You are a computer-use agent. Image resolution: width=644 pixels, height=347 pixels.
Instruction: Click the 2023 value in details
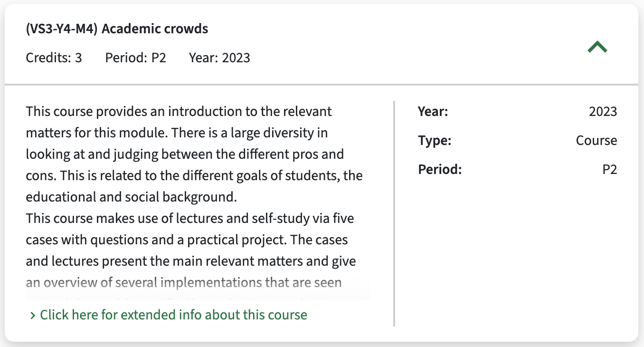coord(603,112)
